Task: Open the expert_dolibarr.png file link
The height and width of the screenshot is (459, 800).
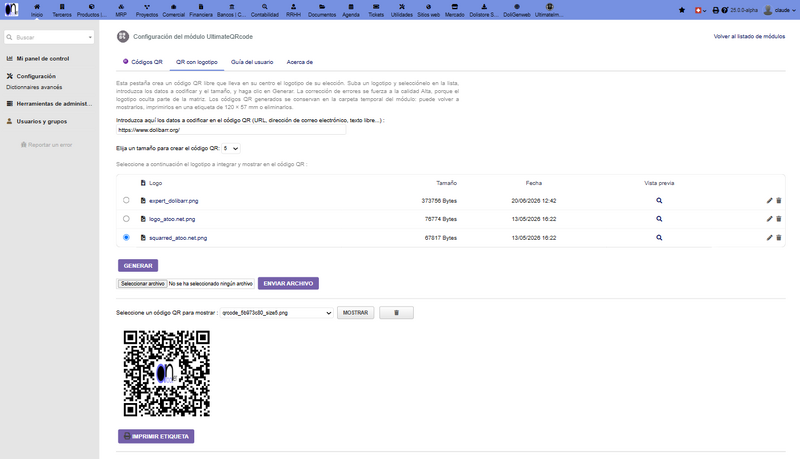Action: point(173,200)
